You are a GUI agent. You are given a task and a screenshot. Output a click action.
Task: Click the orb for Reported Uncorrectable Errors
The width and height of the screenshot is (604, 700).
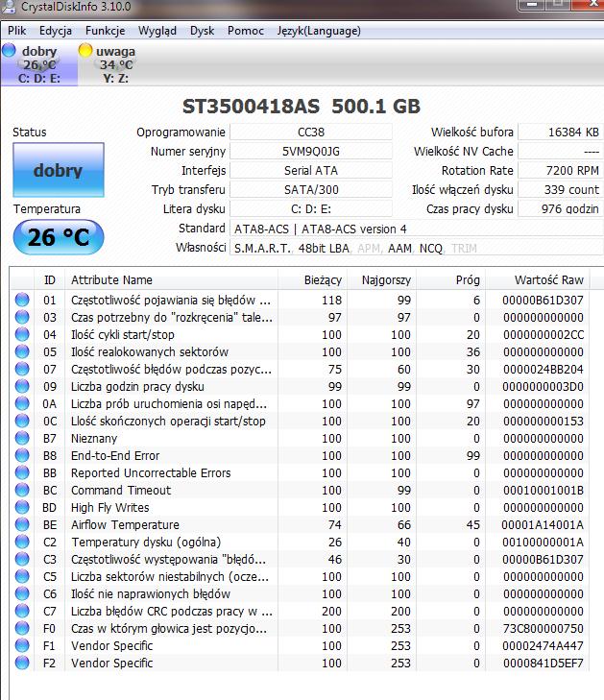[x=22, y=472]
